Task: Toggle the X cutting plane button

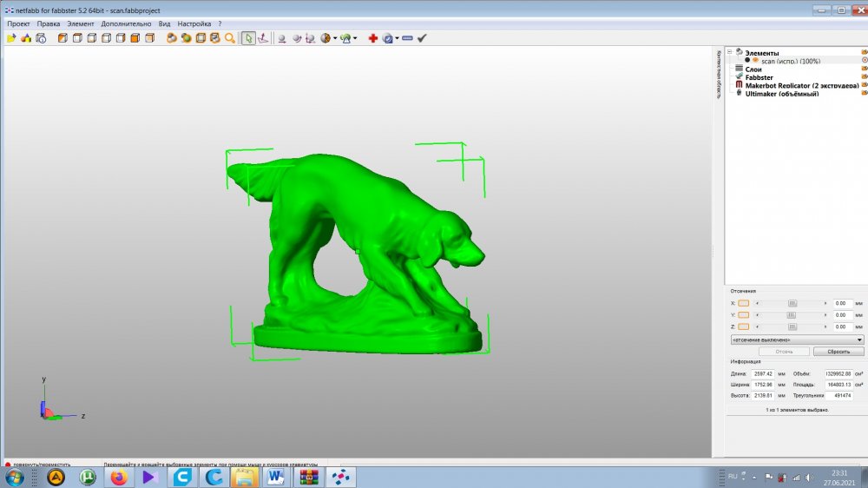Action: (744, 304)
